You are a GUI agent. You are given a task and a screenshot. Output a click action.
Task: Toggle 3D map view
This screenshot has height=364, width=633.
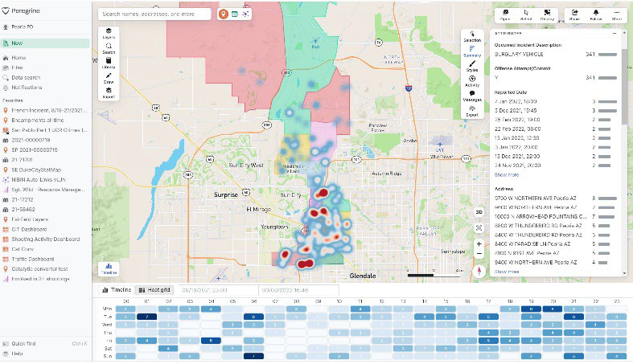(x=479, y=212)
